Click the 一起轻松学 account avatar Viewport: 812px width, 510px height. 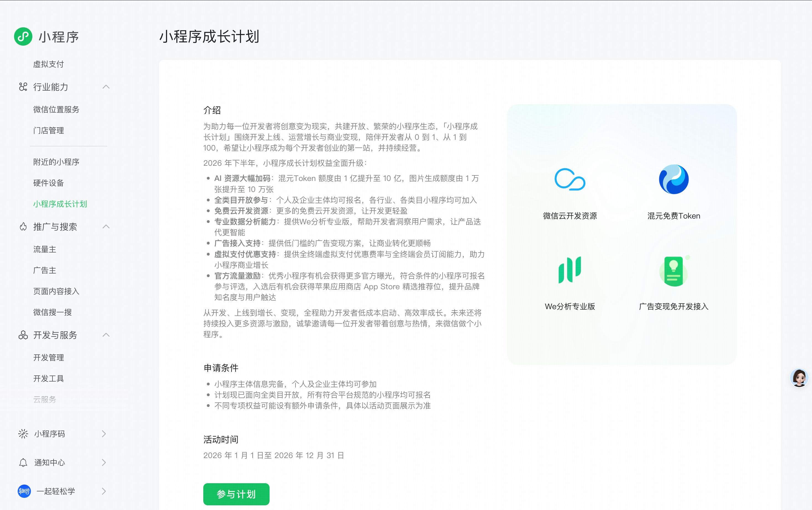pos(24,491)
